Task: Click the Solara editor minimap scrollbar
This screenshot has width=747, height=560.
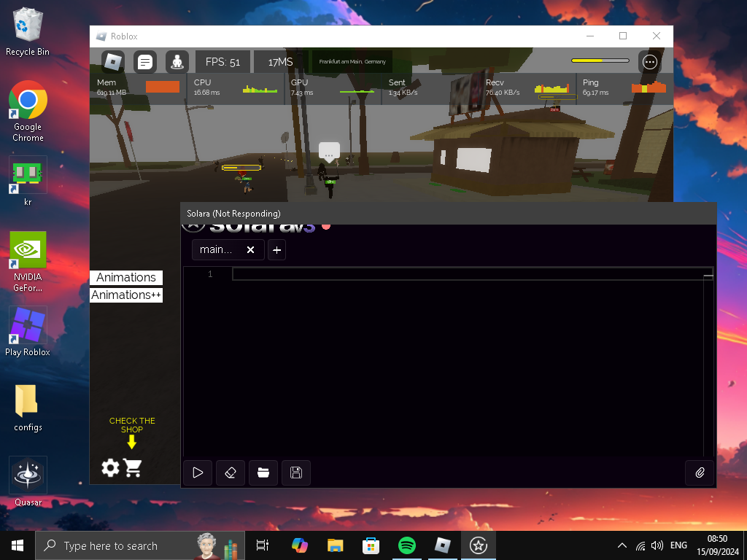Action: point(708,362)
